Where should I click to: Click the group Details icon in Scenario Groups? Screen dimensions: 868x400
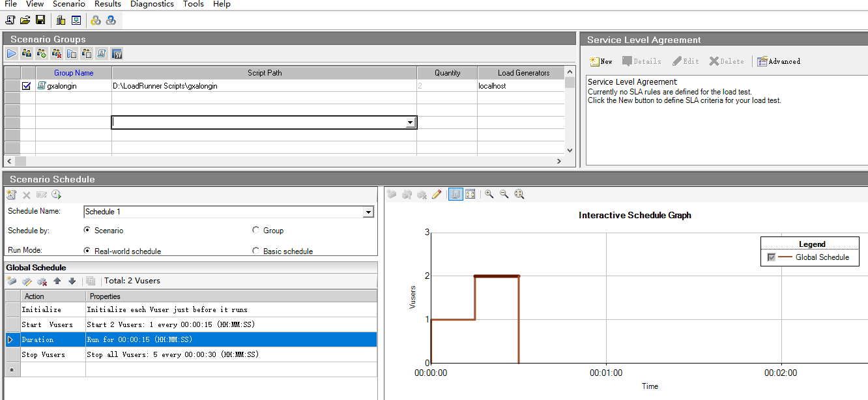click(87, 53)
